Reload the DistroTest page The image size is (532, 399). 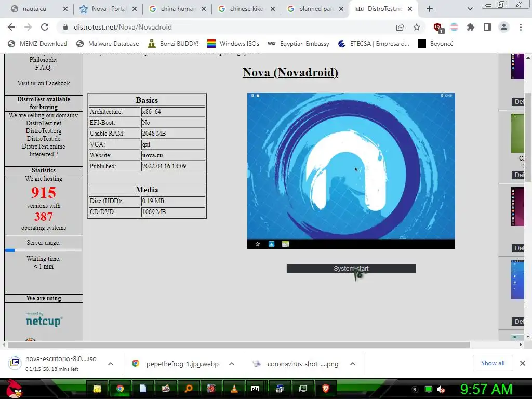(45, 27)
